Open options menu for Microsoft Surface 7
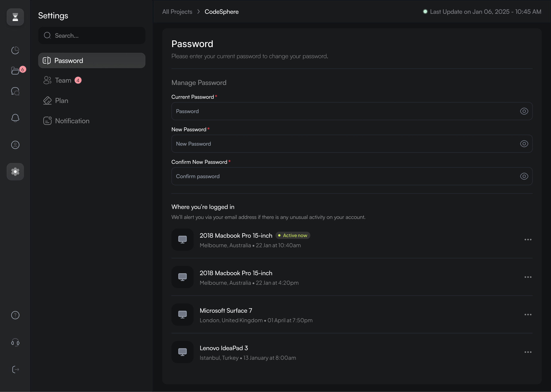The width and height of the screenshot is (551, 392). pyautogui.click(x=528, y=315)
